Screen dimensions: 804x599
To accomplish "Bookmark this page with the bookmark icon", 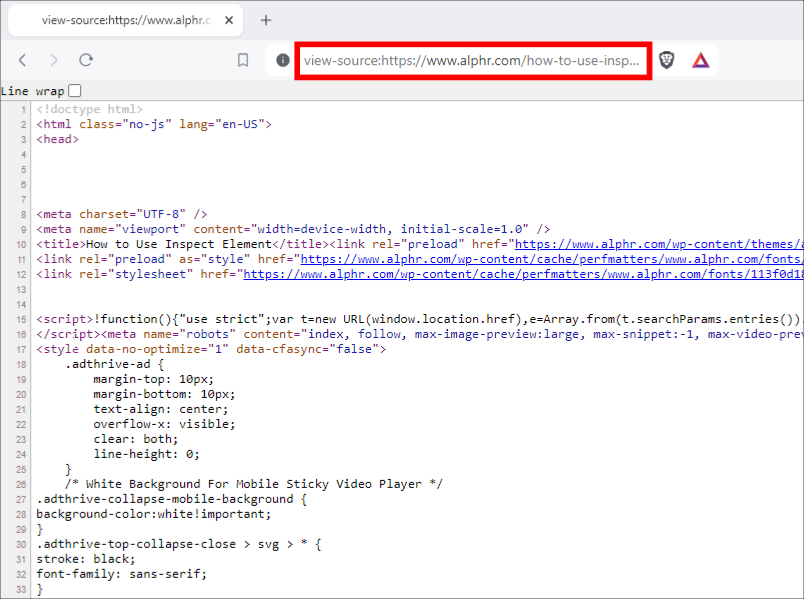I will tap(243, 60).
